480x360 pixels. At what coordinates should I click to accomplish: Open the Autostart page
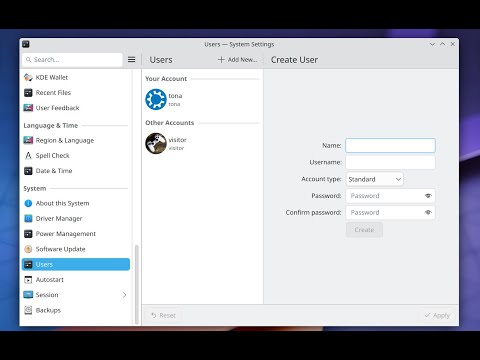pos(76,280)
